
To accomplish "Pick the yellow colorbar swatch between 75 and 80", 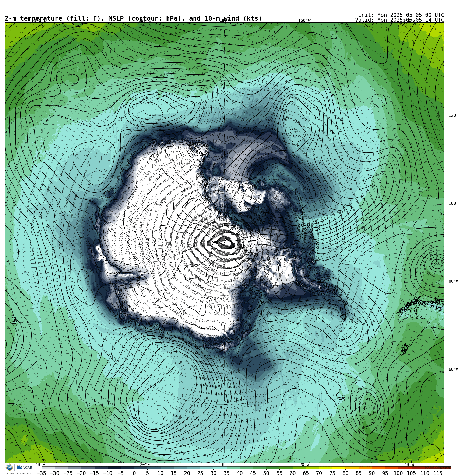I will 339,468.
